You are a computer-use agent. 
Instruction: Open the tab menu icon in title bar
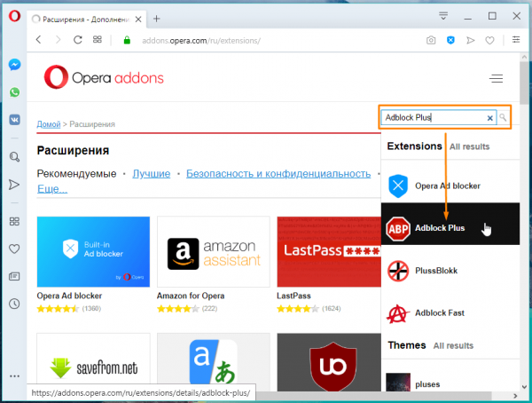(443, 16)
